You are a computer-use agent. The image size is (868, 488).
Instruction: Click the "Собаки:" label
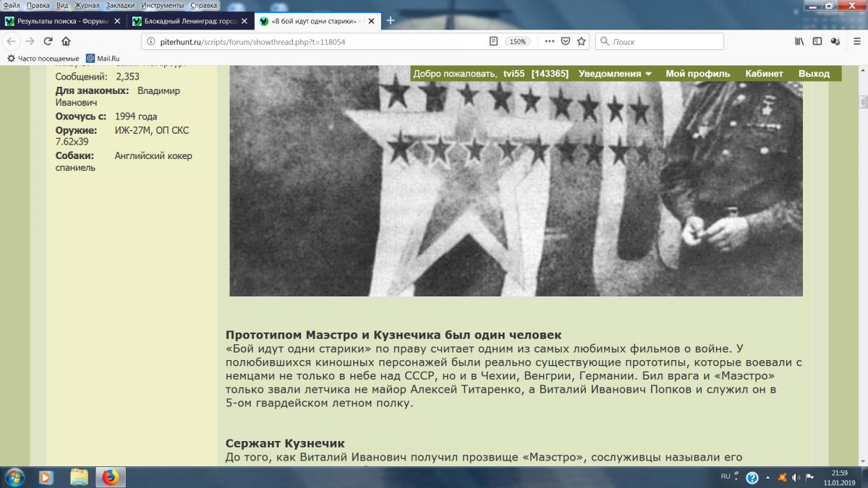75,155
